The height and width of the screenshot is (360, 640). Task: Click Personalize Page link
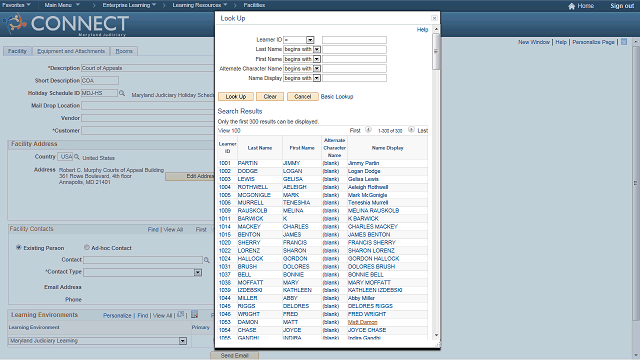click(593, 42)
